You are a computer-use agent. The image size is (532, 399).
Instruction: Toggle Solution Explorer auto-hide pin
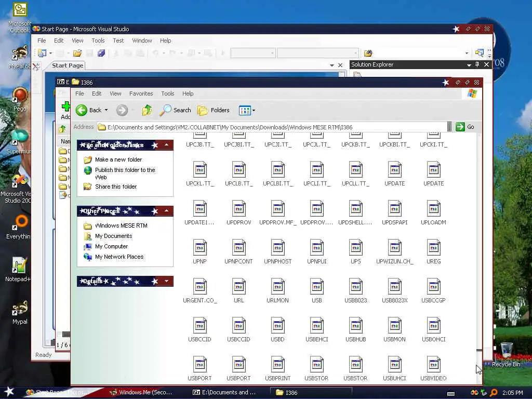click(477, 64)
